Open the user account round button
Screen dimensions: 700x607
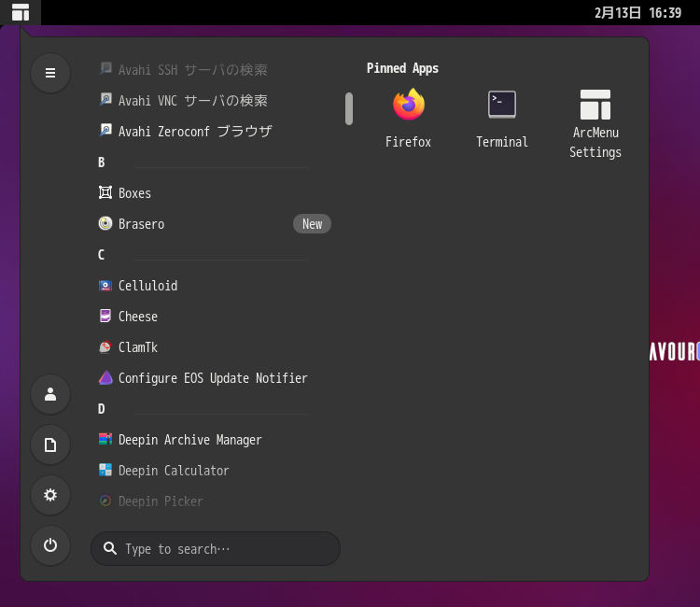click(x=50, y=394)
